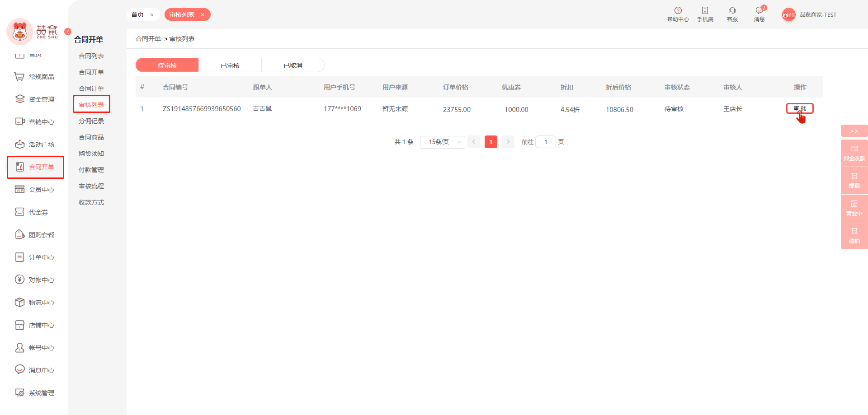This screenshot has width=868, height=415.
Task: Click the 喆鼠 logo in the top-left corner
Action: coord(33,31)
